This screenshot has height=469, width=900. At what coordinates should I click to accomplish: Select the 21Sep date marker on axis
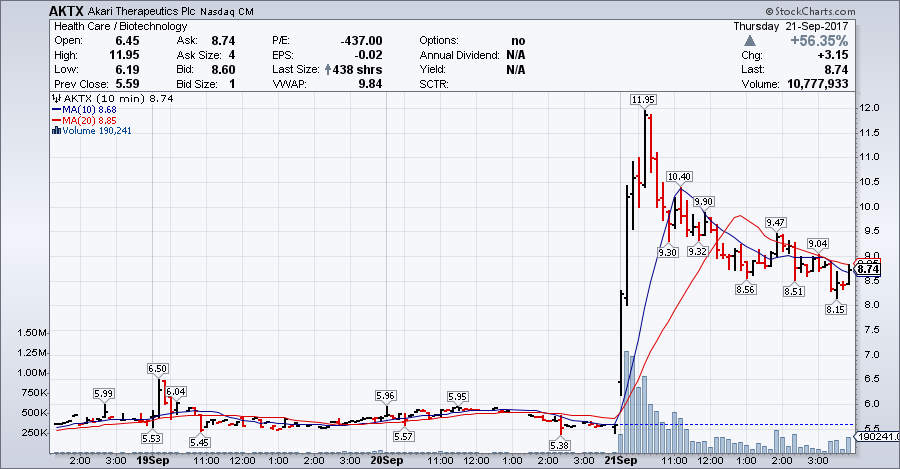(x=622, y=461)
